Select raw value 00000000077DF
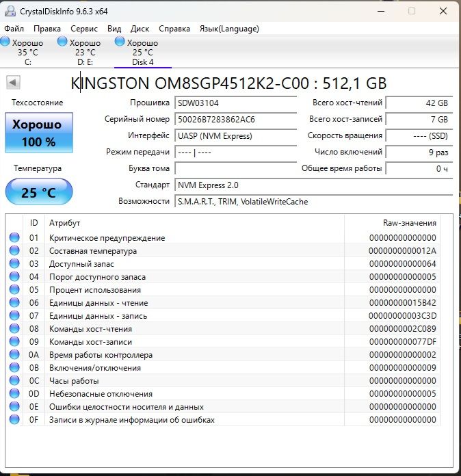The height and width of the screenshot is (476, 461). tap(402, 342)
